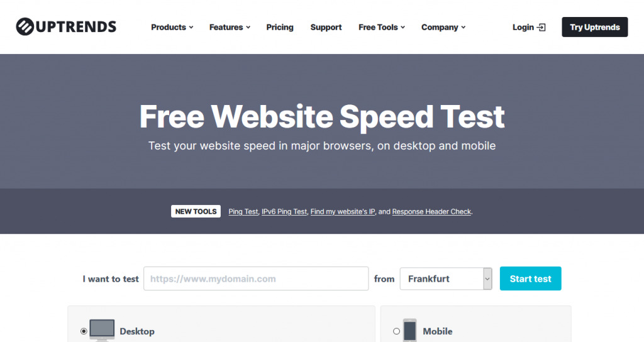Image resolution: width=644 pixels, height=342 pixels.
Task: Click the Start test button
Action: 530,279
